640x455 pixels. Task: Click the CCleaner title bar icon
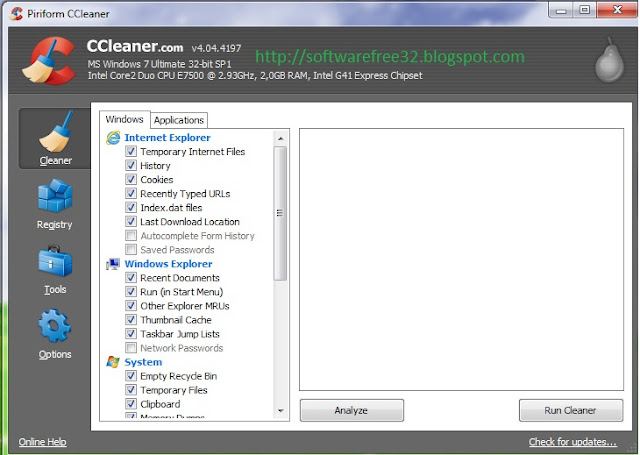click(x=16, y=13)
